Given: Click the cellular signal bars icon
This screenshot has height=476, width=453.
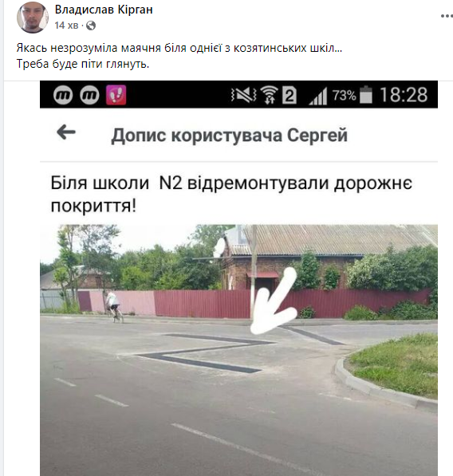Looking at the screenshot, I should [318, 96].
